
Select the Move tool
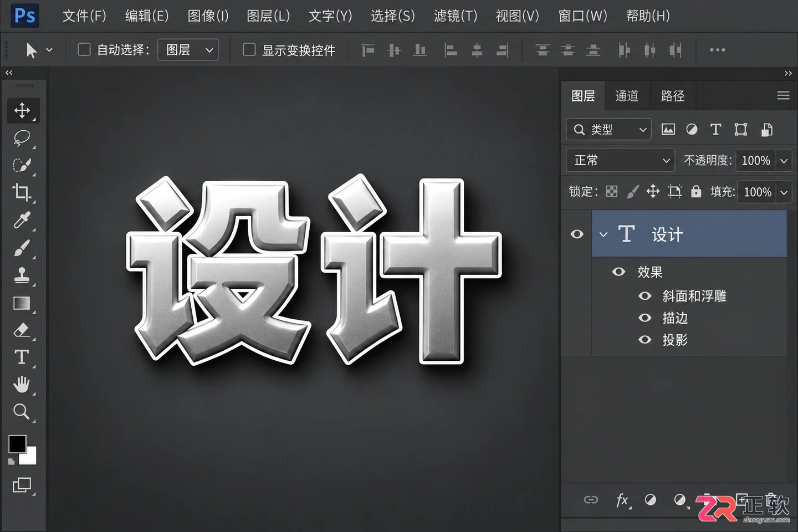tap(22, 110)
